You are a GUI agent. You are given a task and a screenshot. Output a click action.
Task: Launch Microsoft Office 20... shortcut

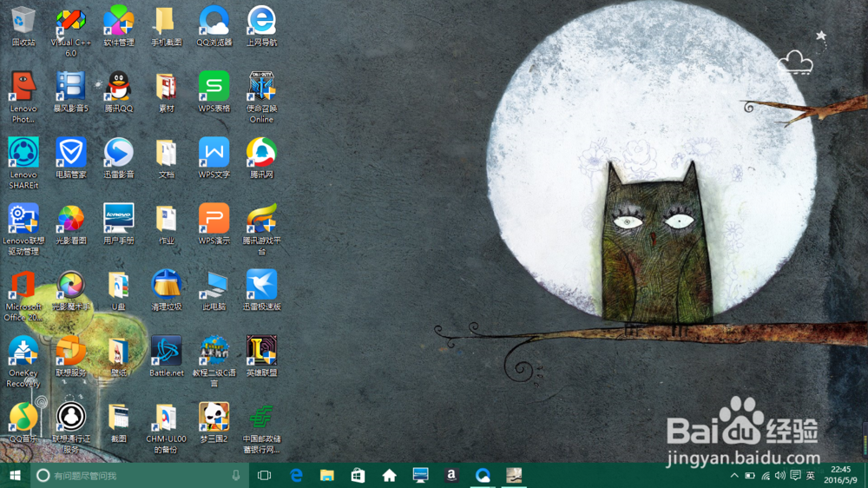[x=23, y=296]
